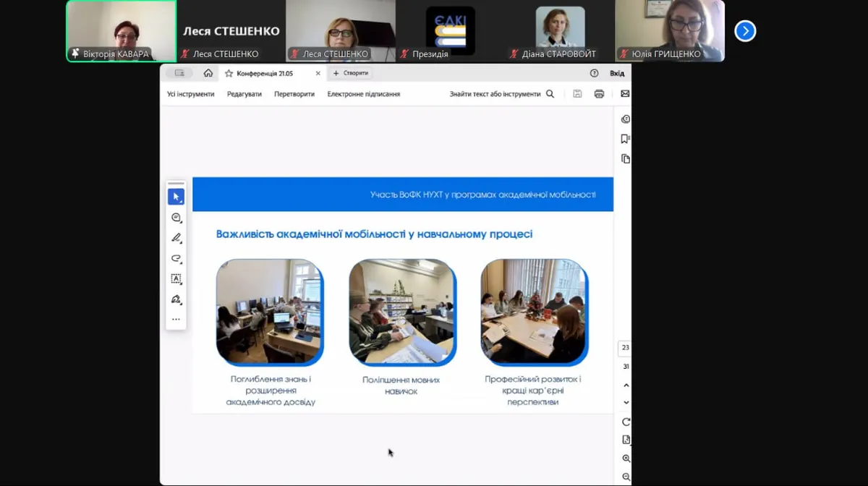Image resolution: width=868 pixels, height=486 pixels.
Task: Open the Перетворити menu
Action: (294, 94)
